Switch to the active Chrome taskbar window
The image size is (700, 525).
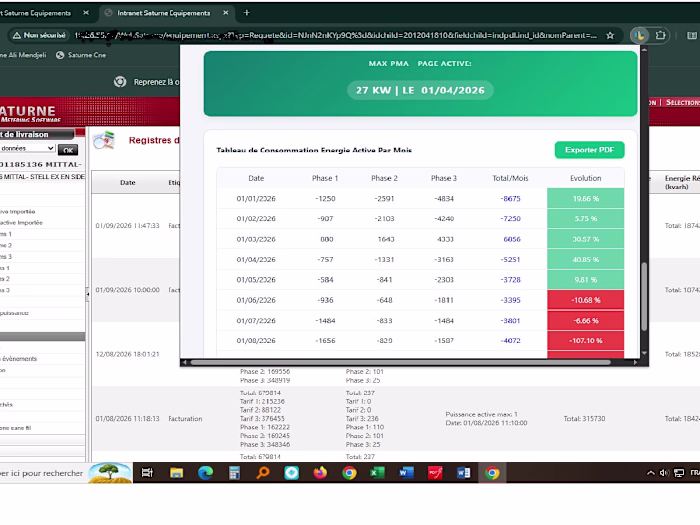coord(492,473)
